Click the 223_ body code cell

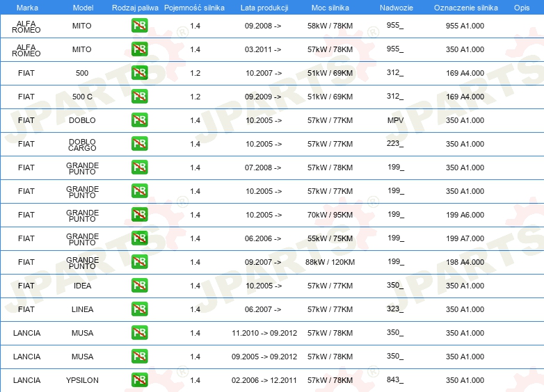click(x=395, y=143)
